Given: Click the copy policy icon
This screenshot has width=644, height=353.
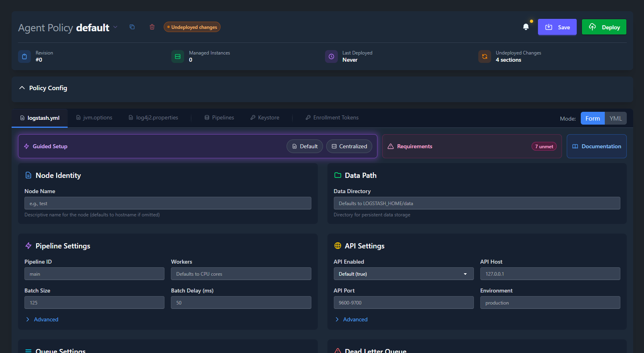Looking at the screenshot, I should (132, 27).
